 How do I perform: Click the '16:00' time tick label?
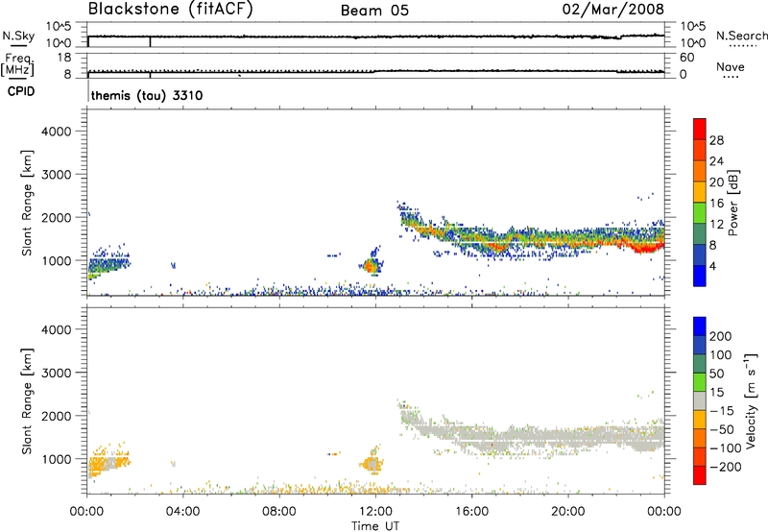point(471,512)
